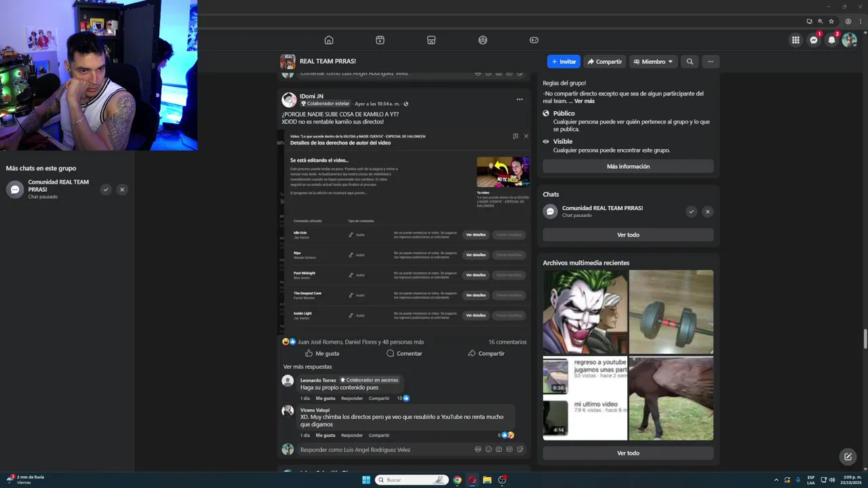
Task: Open weather widget 2 mm de lluvia
Action: (26, 480)
